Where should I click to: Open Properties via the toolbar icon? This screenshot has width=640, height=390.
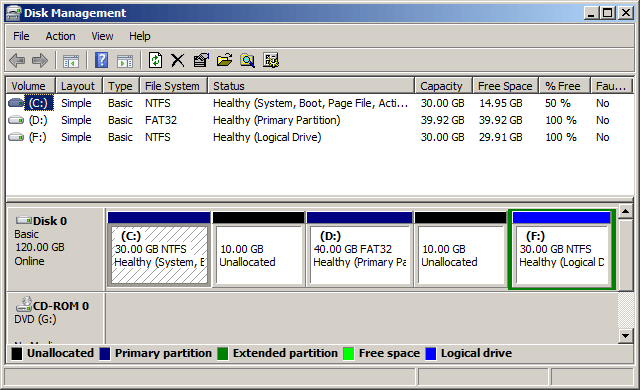pyautogui.click(x=201, y=60)
